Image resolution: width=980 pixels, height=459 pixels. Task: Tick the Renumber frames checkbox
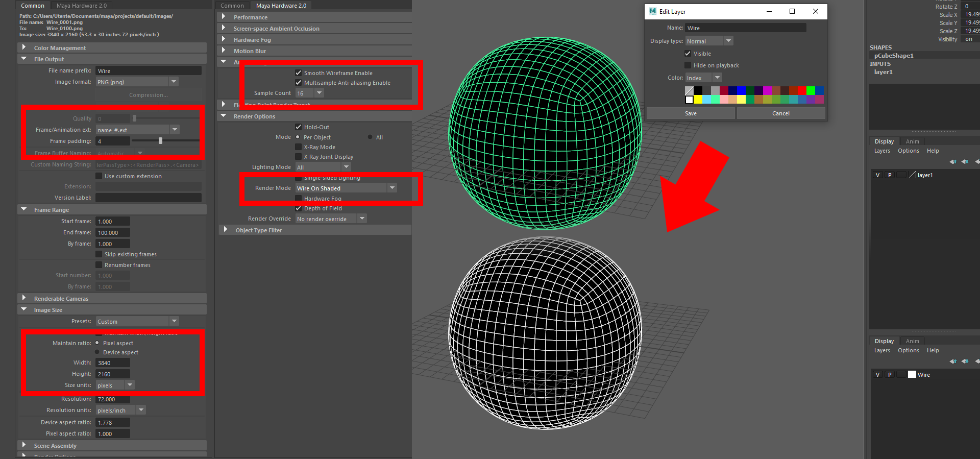[x=99, y=265]
